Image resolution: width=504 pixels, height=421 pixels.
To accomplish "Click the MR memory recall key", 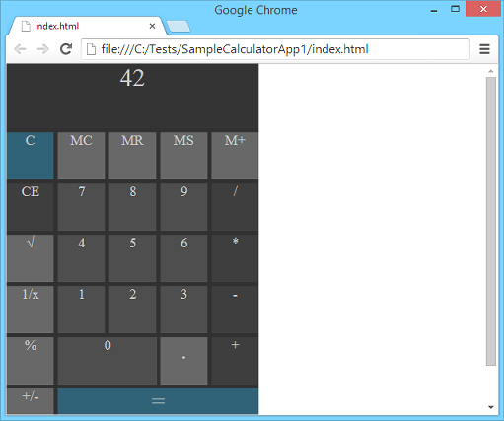I will (132, 156).
